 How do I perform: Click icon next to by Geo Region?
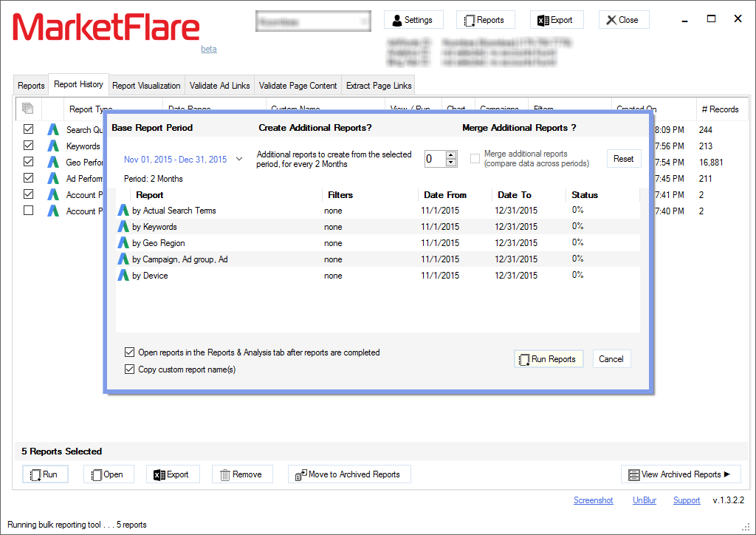pyautogui.click(x=123, y=242)
